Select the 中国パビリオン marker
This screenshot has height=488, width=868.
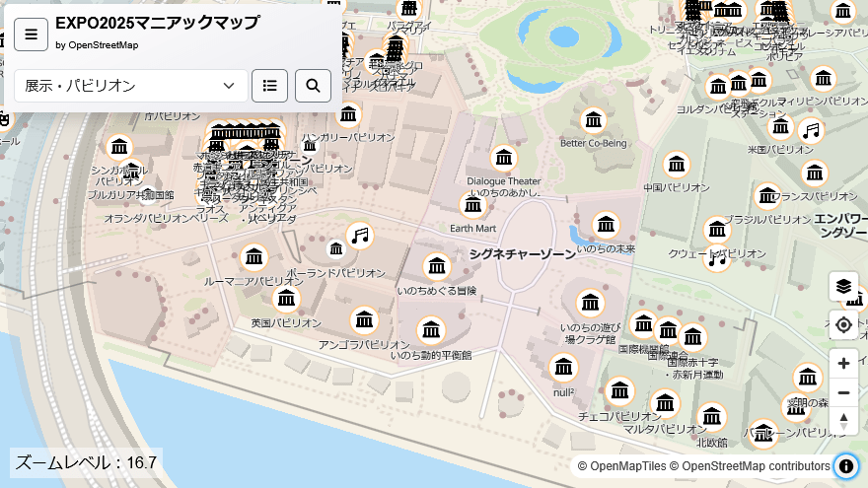pos(677,165)
